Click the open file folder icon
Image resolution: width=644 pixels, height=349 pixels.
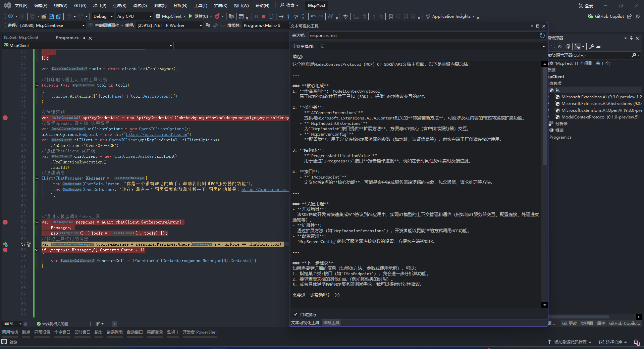point(44,16)
